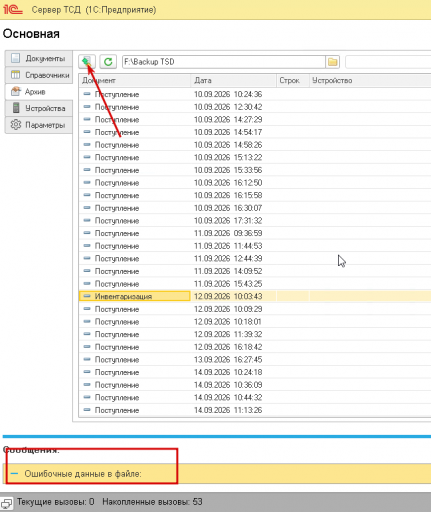
Task: Select Поступление dated 10.09.2026 10:24:36
Action: point(255,94)
